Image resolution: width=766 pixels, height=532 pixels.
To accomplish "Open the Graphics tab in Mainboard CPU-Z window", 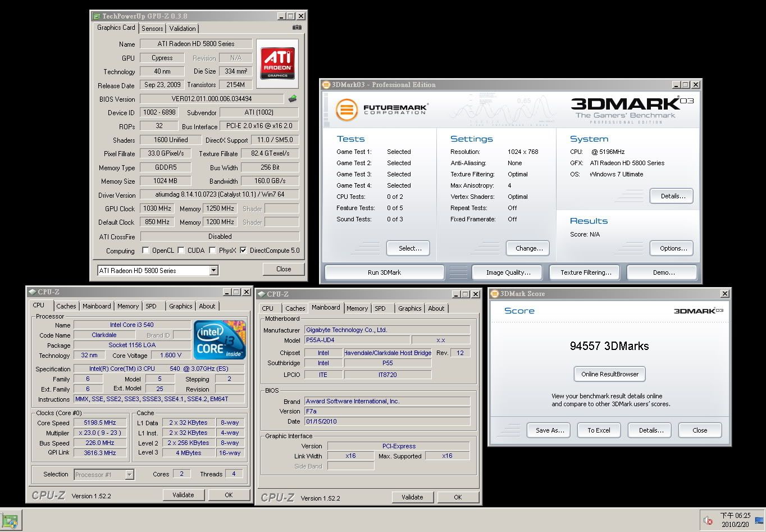I will pos(409,308).
